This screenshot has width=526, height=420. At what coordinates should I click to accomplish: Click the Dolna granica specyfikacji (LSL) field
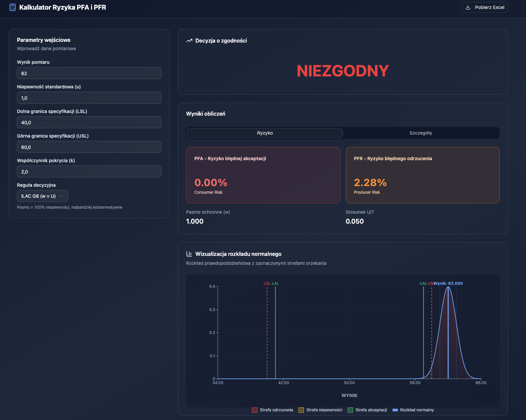click(89, 122)
